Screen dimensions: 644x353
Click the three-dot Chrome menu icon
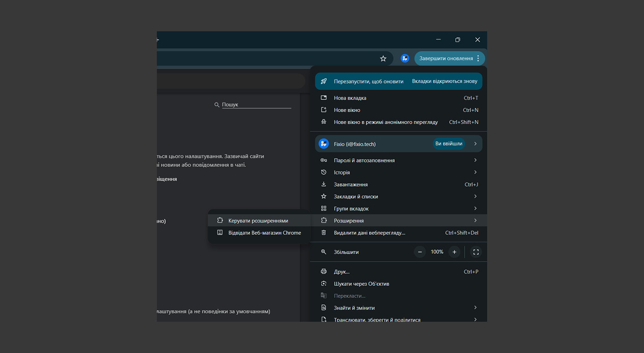click(478, 58)
